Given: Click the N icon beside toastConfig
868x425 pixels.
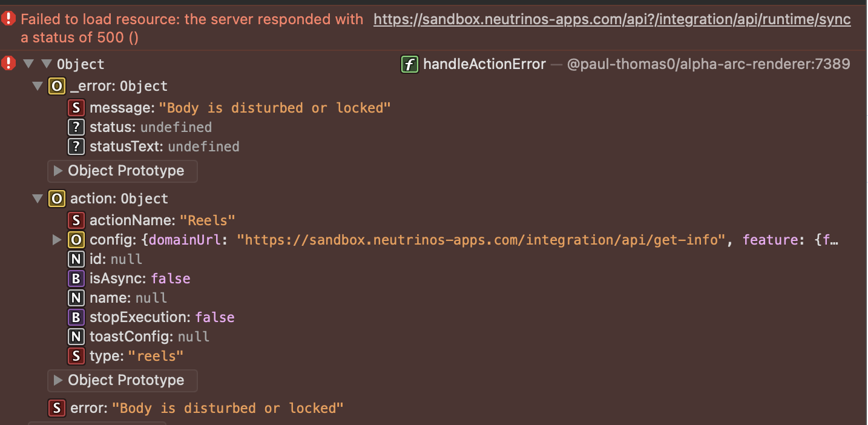Looking at the screenshot, I should click(76, 337).
